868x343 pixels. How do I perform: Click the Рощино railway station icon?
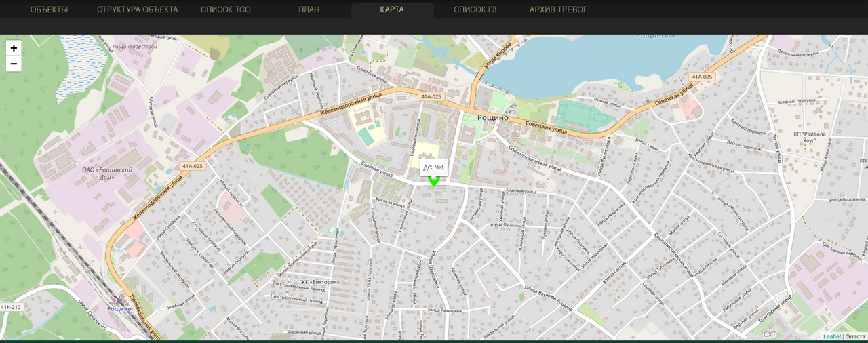coord(119,300)
